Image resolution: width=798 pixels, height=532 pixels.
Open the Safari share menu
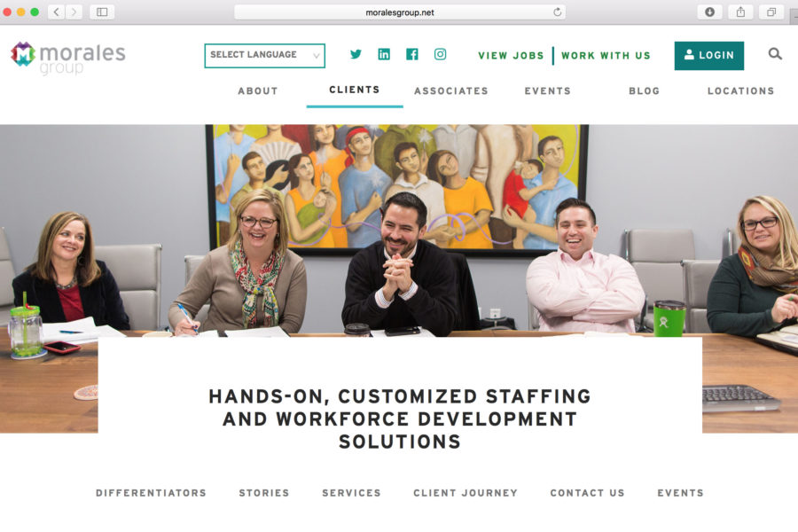740,12
